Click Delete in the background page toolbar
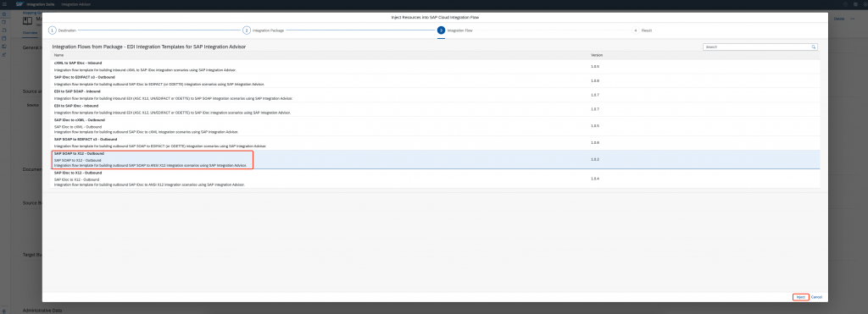The height and width of the screenshot is (314, 868). point(839,19)
